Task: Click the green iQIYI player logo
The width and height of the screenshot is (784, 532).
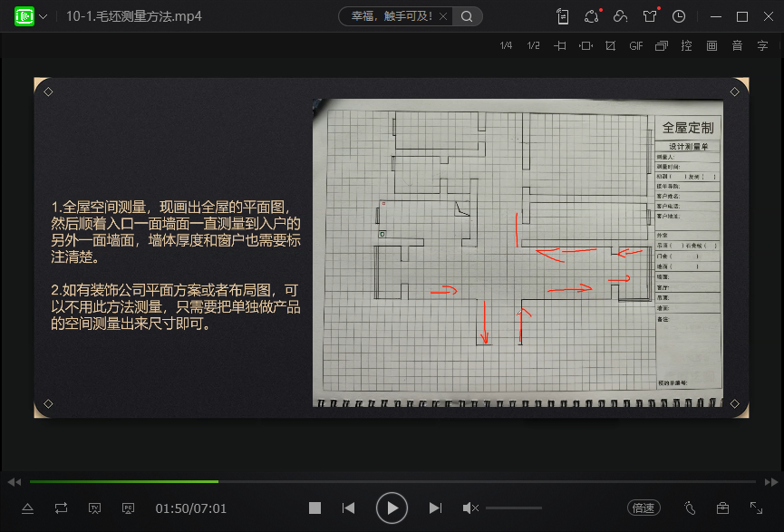Action: (24, 16)
